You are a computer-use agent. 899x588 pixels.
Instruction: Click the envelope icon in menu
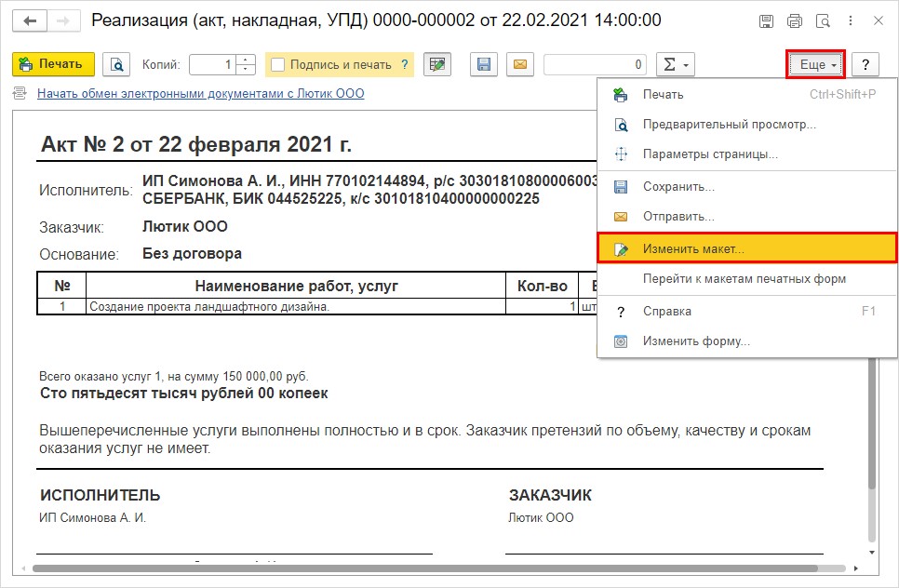pos(621,217)
